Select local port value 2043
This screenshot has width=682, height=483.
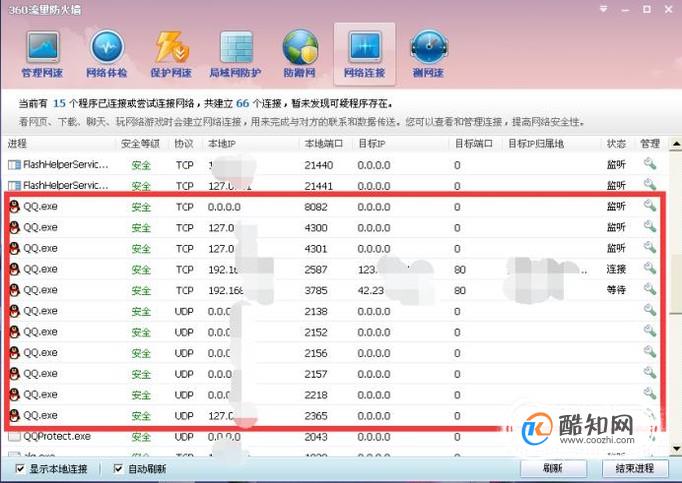[316, 436]
